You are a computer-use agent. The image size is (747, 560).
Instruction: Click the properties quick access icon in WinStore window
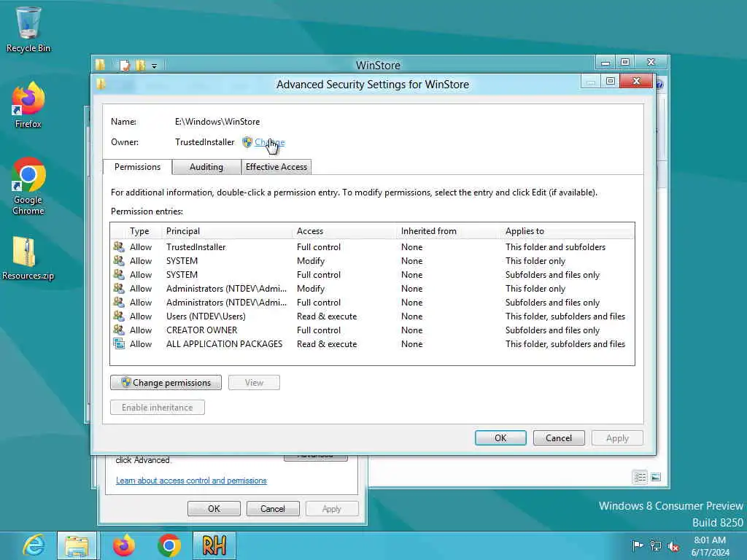point(124,65)
